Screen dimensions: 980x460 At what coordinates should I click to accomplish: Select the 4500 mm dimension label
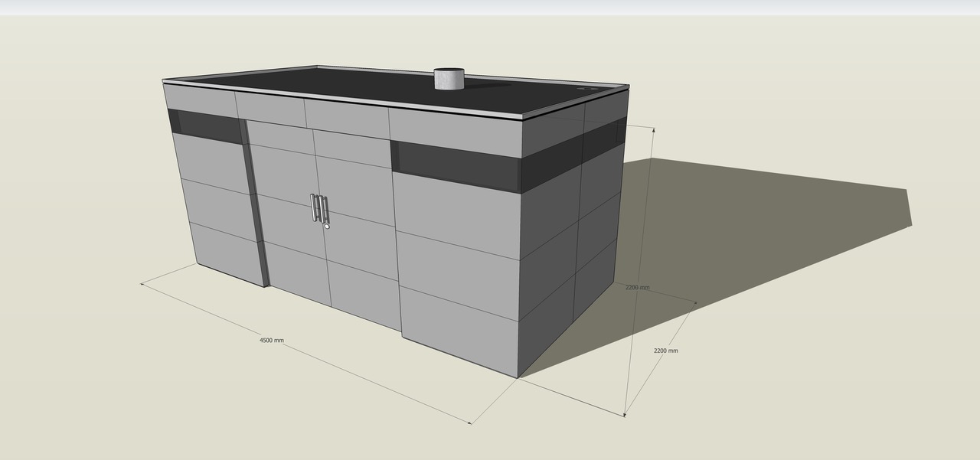[271, 340]
